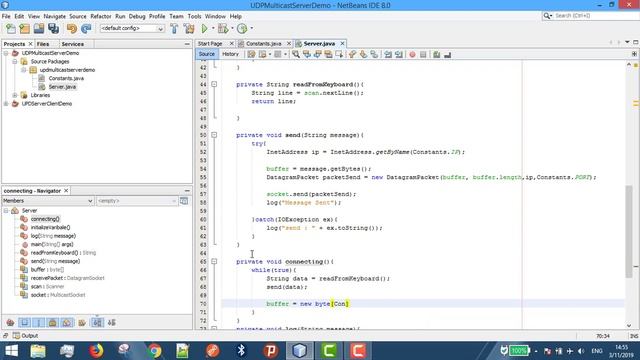
Task: Open the Navigate menu
Action: 55,16
